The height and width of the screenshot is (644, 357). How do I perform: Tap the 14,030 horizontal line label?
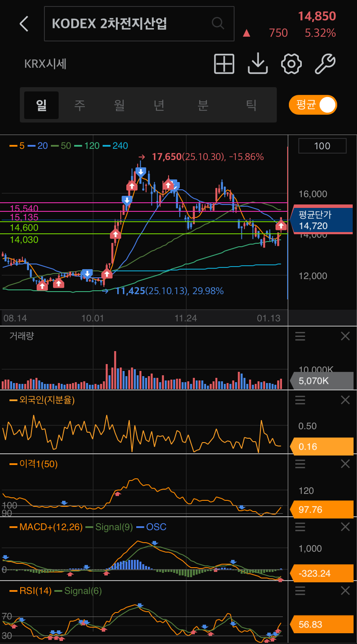point(24,240)
